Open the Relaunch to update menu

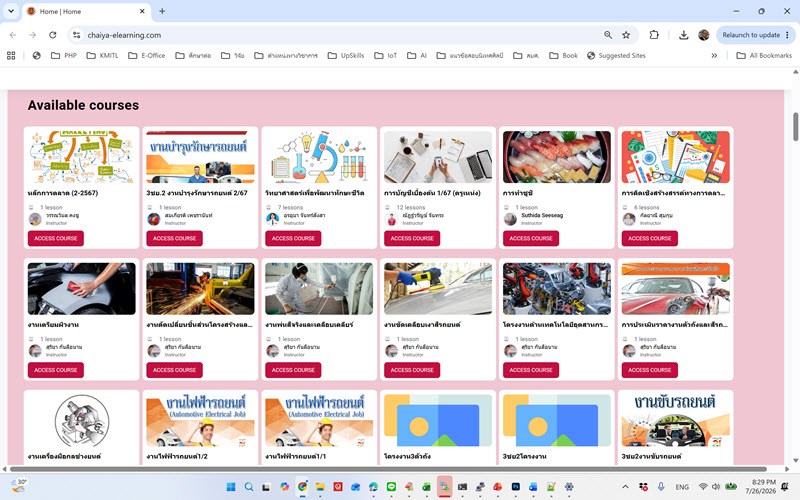[755, 35]
